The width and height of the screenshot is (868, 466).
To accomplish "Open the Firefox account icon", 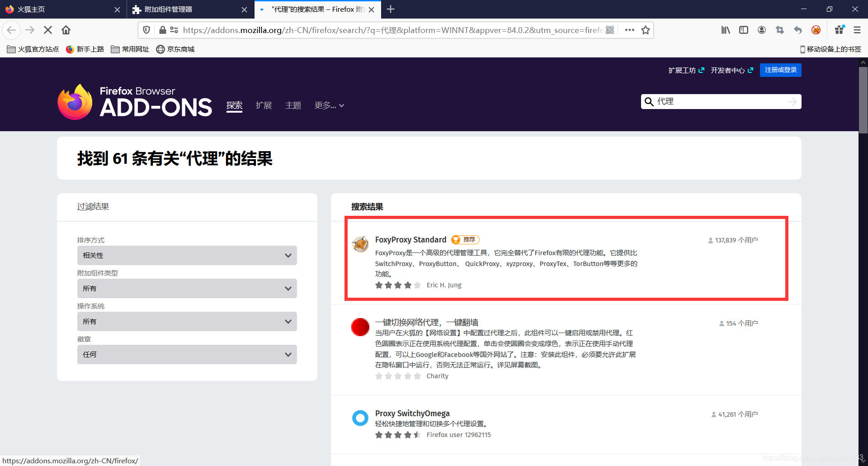I will tap(762, 30).
